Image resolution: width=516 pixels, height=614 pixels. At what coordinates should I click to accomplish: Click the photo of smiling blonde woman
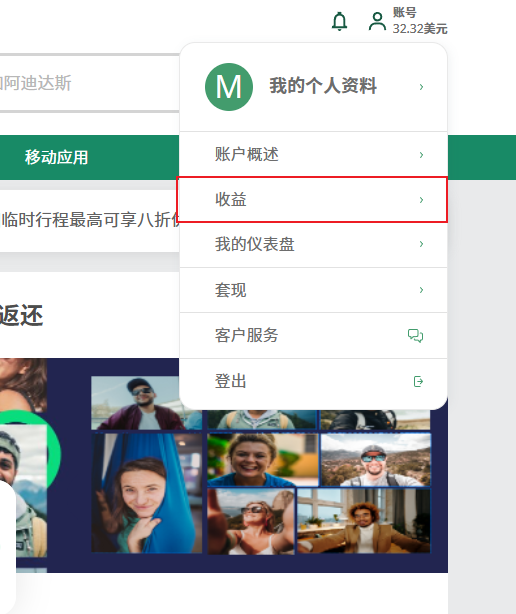263,460
